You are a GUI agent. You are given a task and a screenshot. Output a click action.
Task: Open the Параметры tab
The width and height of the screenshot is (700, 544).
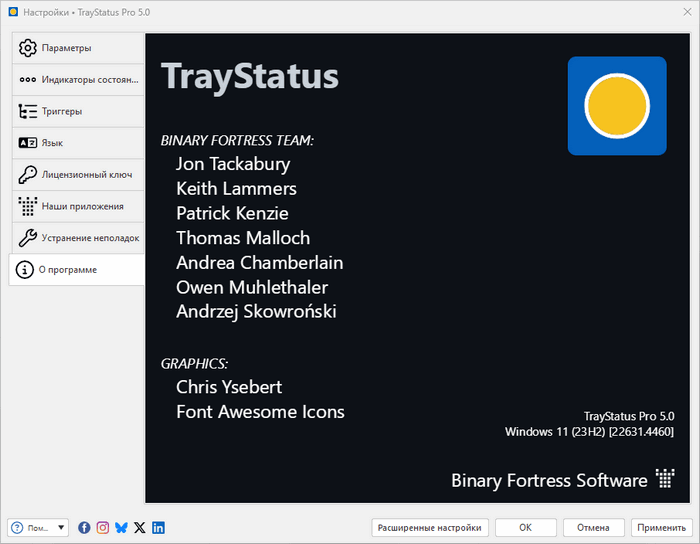(76, 48)
